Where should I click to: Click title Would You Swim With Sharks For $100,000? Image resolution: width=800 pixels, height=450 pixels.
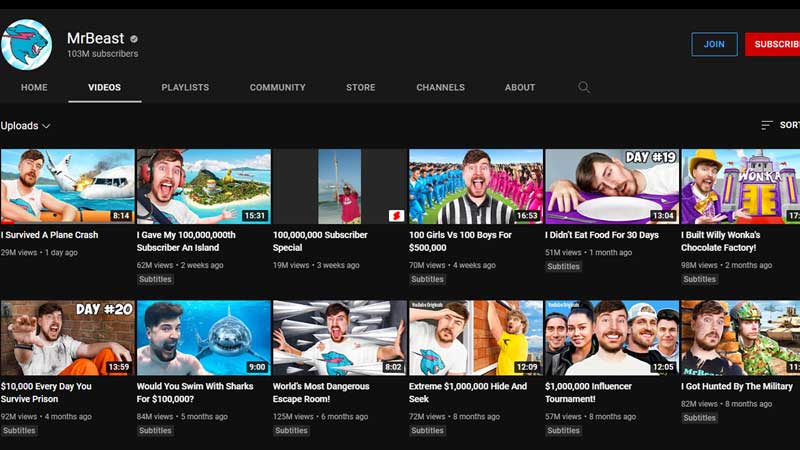coord(195,392)
